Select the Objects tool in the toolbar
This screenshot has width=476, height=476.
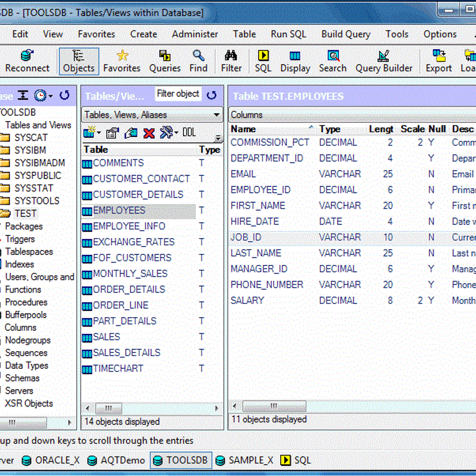(79, 61)
